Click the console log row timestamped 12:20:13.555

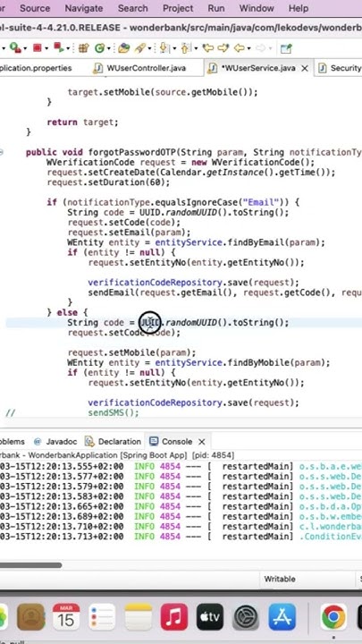(x=181, y=467)
